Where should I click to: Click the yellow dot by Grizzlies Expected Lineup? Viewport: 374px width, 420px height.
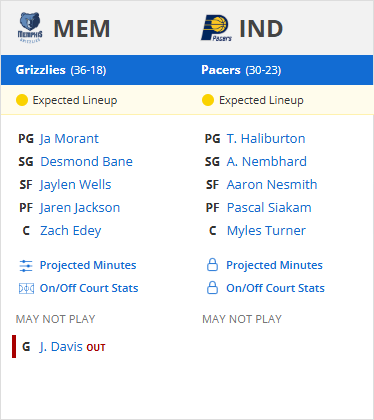click(22, 100)
